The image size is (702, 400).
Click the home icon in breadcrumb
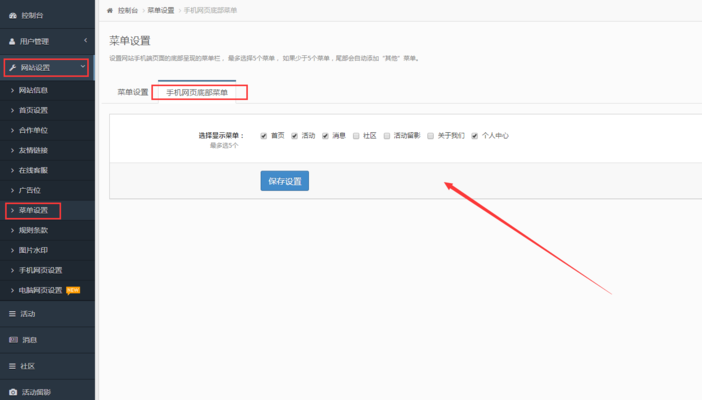pyautogui.click(x=109, y=9)
